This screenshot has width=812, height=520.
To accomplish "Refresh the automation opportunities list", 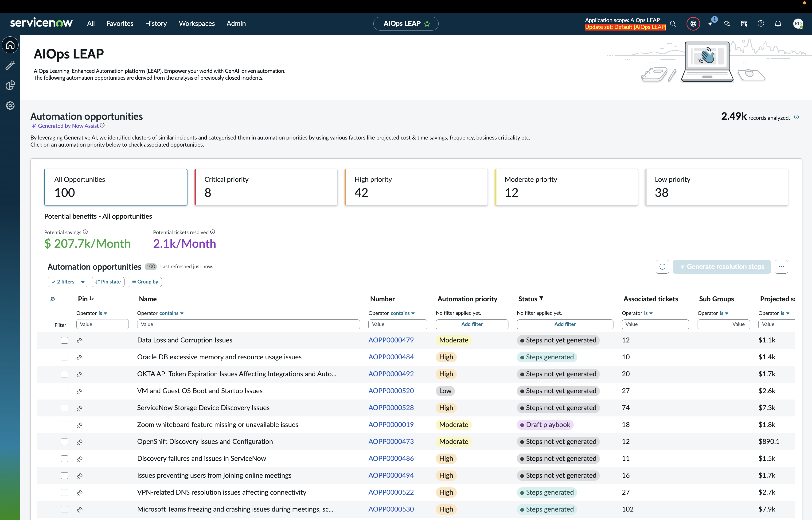I will coord(662,267).
